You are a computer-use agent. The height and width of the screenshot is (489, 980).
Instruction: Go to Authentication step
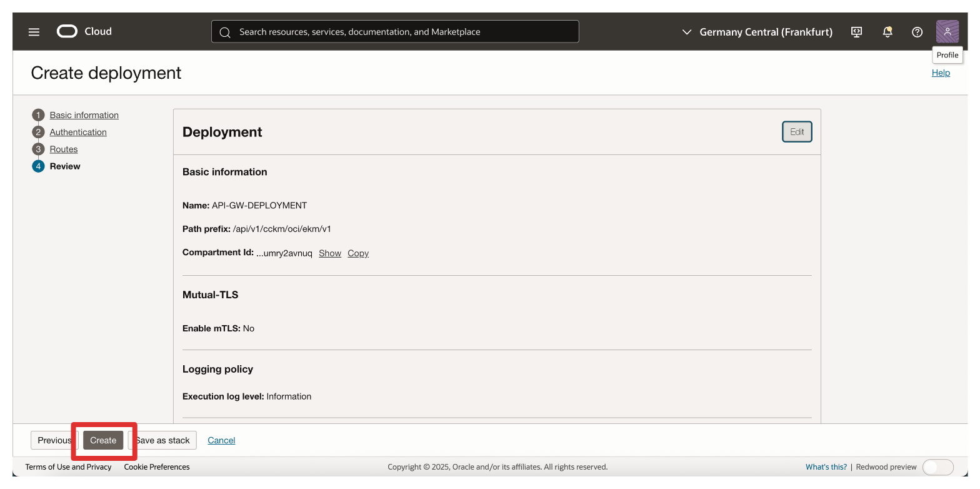coord(78,132)
